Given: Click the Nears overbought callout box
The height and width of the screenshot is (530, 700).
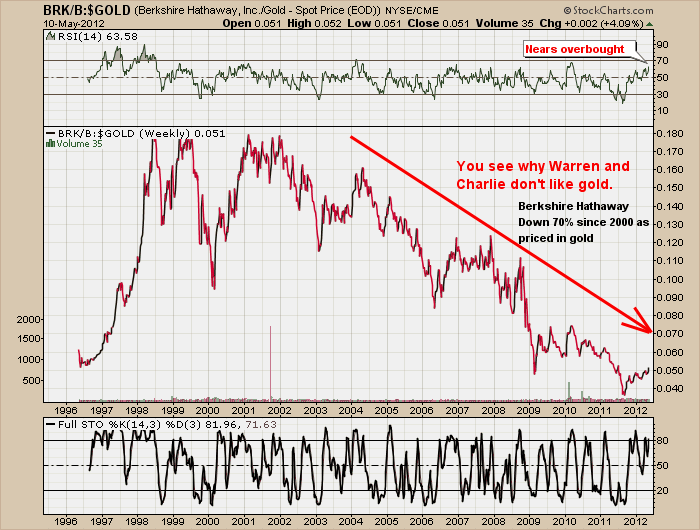Looking at the screenshot, I should click(x=579, y=49).
